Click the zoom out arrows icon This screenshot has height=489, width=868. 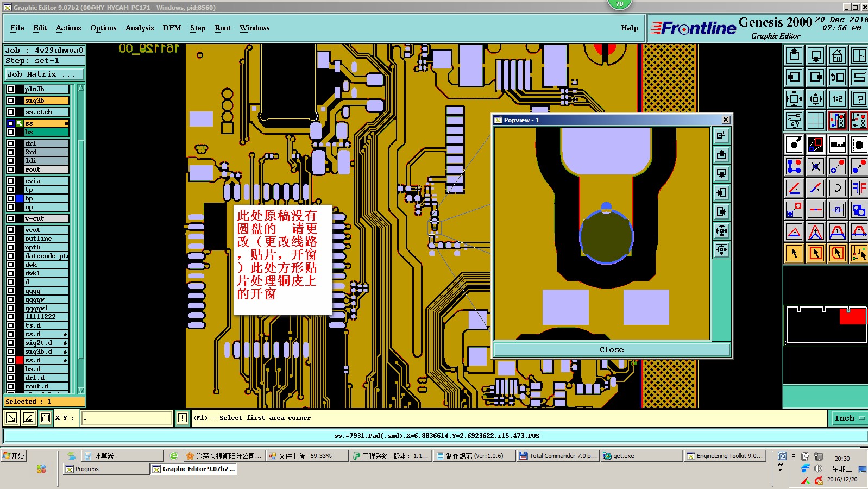pos(816,99)
